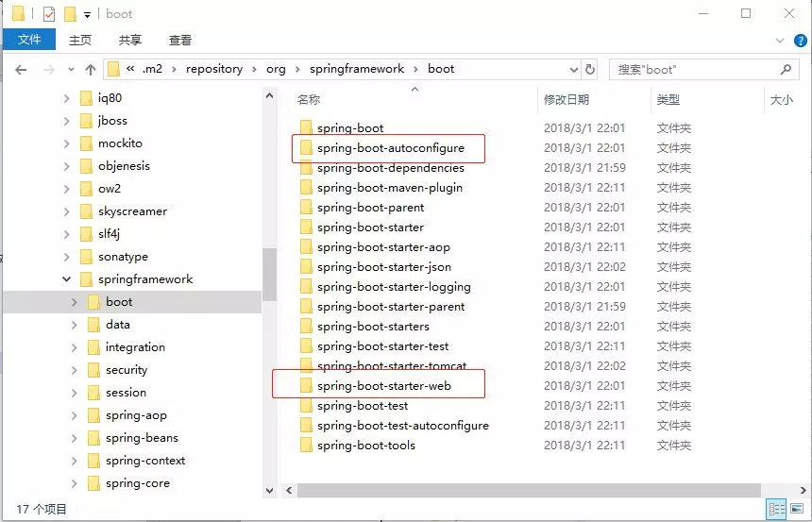Select the mockito folder in tree
The width and height of the screenshot is (812, 522).
click(120, 143)
